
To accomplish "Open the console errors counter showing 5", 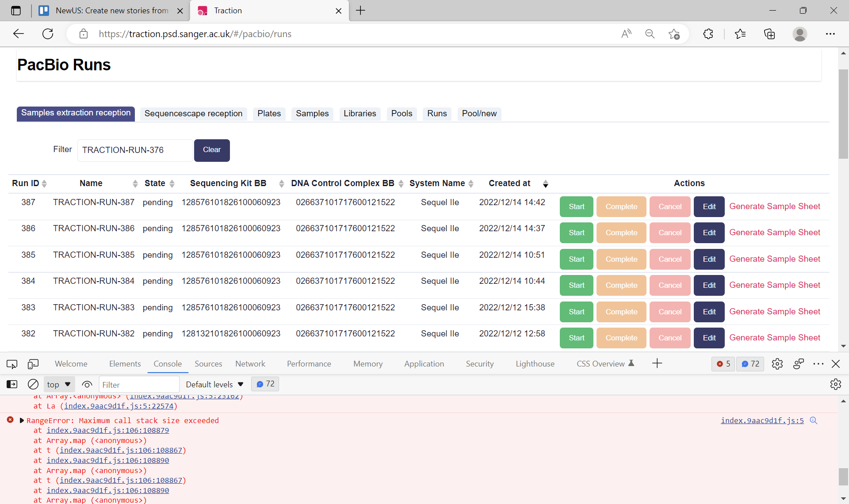I will pyautogui.click(x=723, y=363).
